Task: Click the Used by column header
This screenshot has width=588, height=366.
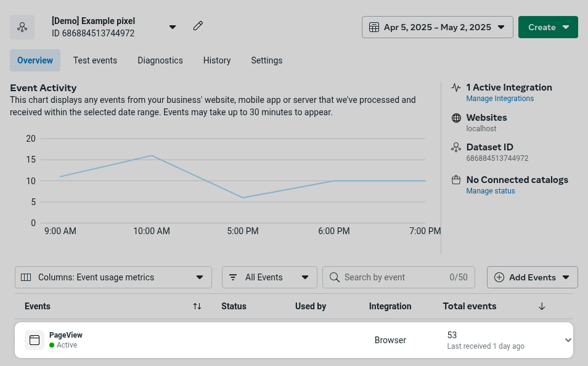Action: (311, 306)
